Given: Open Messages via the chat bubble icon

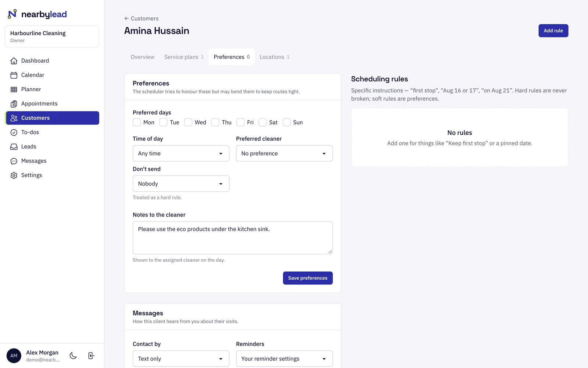Looking at the screenshot, I should click(14, 161).
